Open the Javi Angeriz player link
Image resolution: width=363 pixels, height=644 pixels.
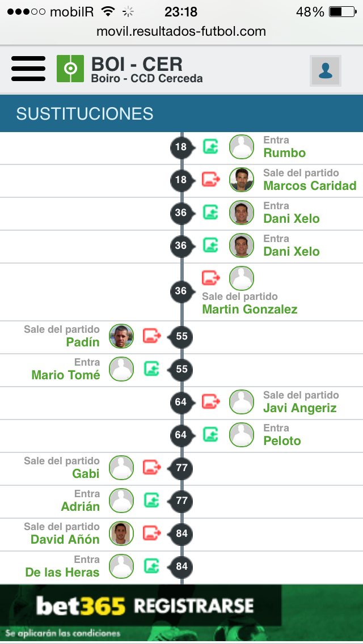pos(300,408)
